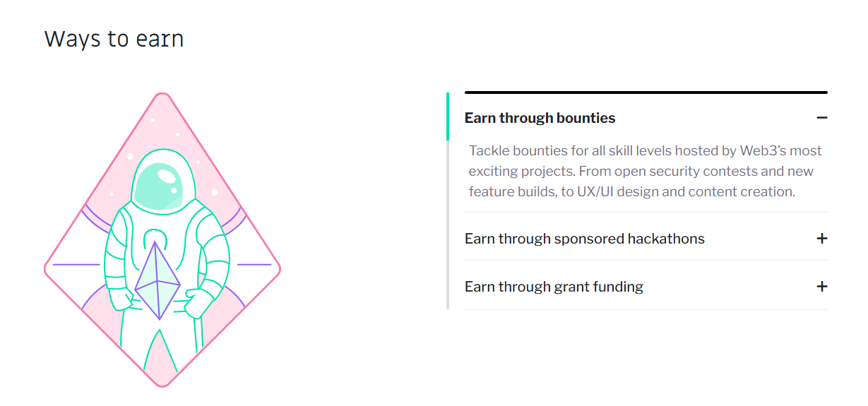Expand 'Earn through grant funding' section
This screenshot has width=868, height=406.
pos(554,287)
